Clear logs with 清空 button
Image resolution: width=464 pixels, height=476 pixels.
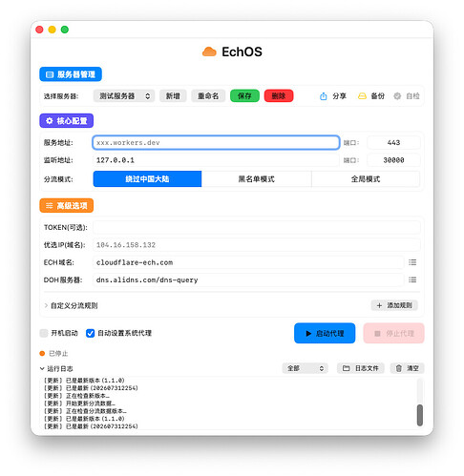pyautogui.click(x=408, y=368)
